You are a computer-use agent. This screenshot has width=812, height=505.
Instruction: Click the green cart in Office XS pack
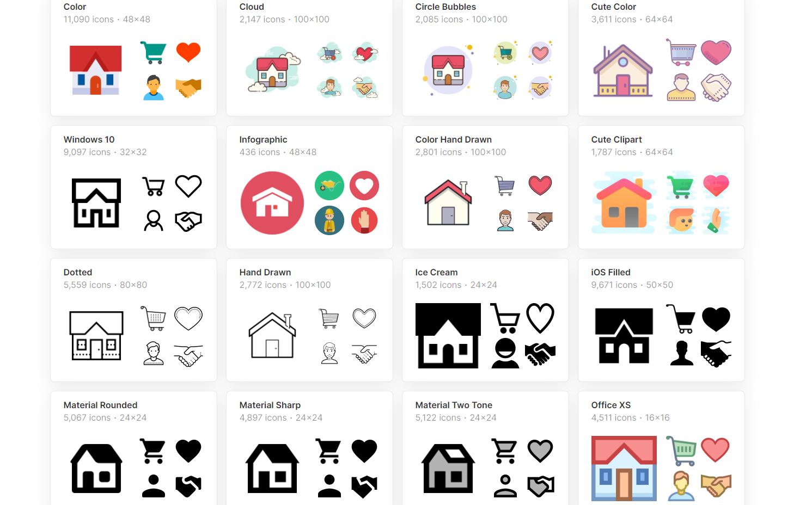click(x=681, y=451)
